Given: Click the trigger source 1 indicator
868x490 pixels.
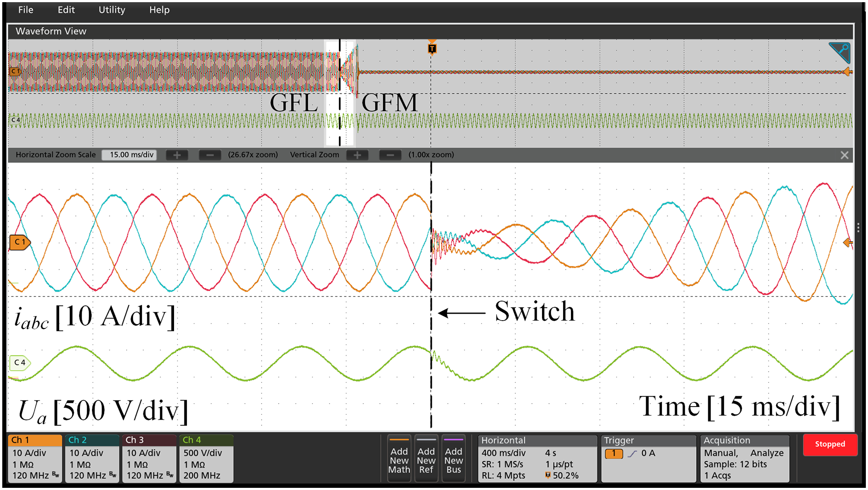Looking at the screenshot, I should [x=614, y=453].
